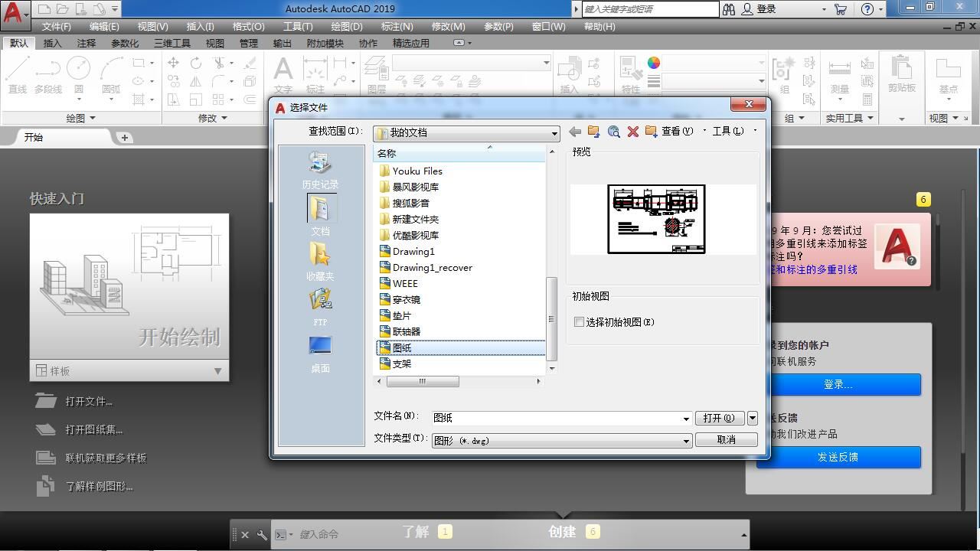980x551 pixels.
Task: Open History shortcut in places sidebar
Action: click(320, 170)
